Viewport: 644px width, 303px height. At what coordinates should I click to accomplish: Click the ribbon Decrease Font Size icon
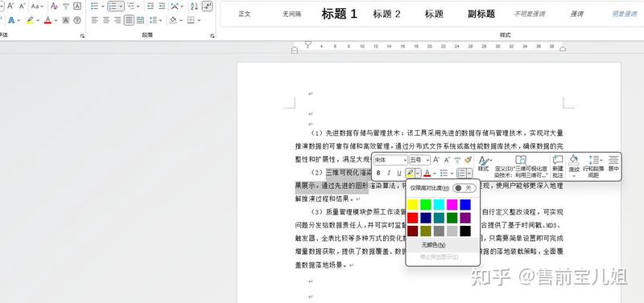(x=22, y=6)
